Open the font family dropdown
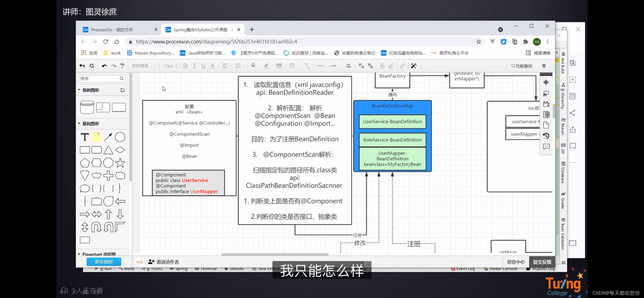Image resolution: width=644 pixels, height=298 pixels. tap(144, 66)
